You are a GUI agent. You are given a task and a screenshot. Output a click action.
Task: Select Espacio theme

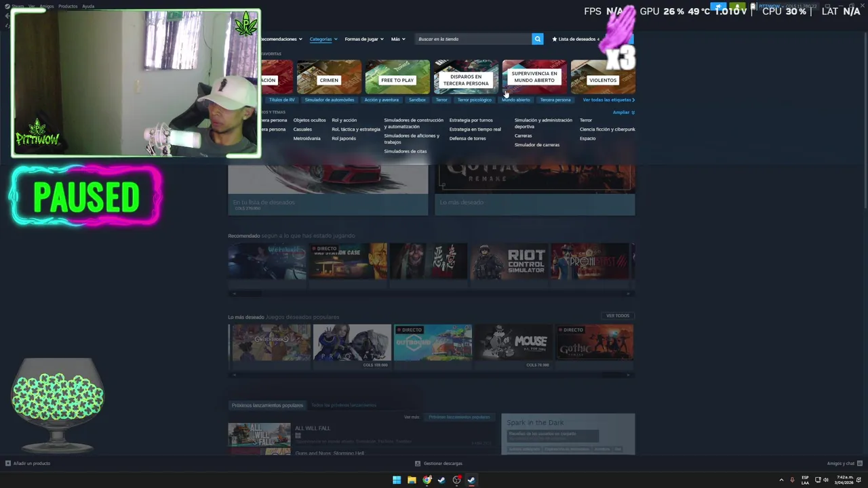(587, 138)
